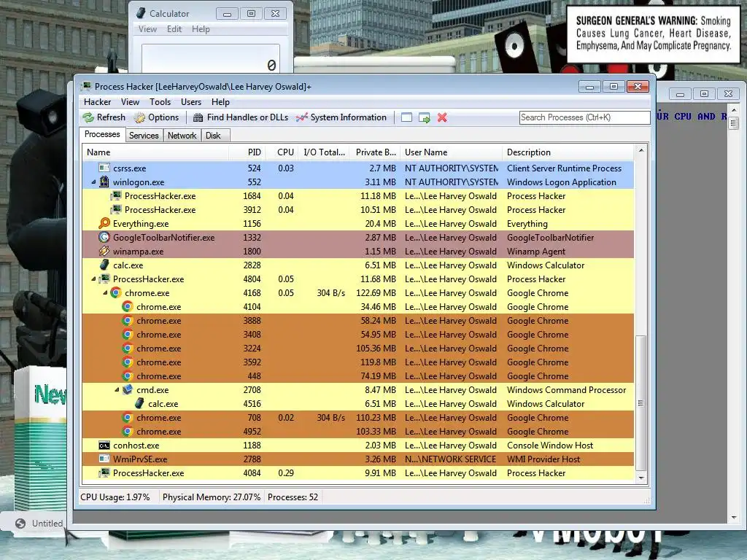Click find window and thread icon
The image size is (747, 560).
pos(424,117)
